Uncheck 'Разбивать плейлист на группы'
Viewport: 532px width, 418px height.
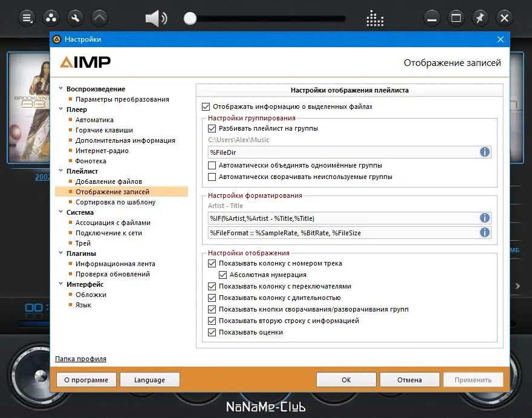(x=212, y=128)
